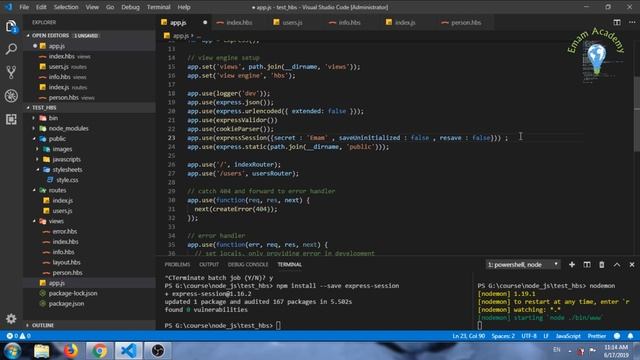Viewport: 640px width, 360px height.
Task: Split the terminal panel
Action: point(587,264)
